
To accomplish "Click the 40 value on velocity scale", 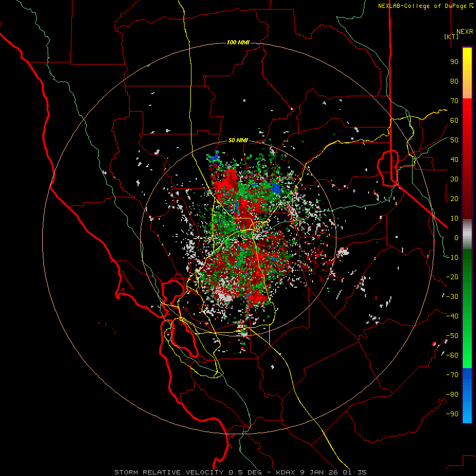I will [454, 160].
